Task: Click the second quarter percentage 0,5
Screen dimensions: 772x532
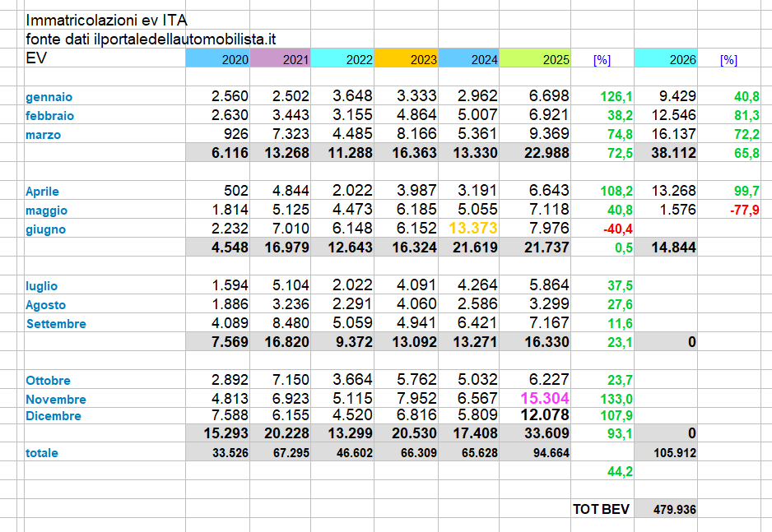Action: click(624, 247)
